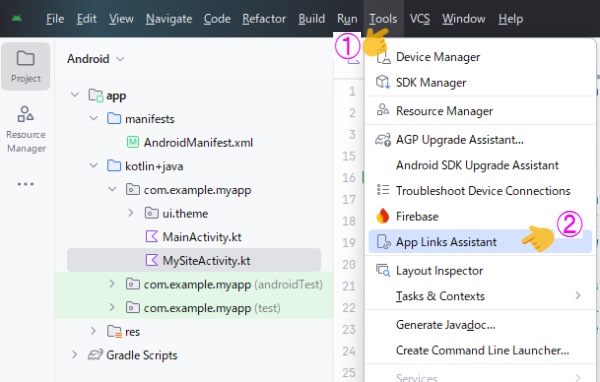Collapse the kotlin+java folder

coord(94,166)
